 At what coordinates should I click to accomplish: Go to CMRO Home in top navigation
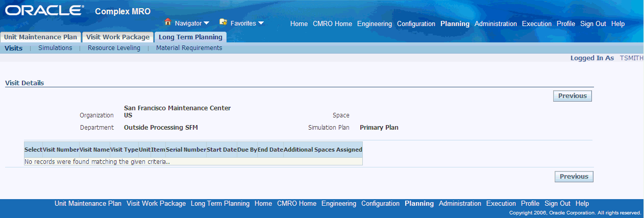(x=332, y=24)
